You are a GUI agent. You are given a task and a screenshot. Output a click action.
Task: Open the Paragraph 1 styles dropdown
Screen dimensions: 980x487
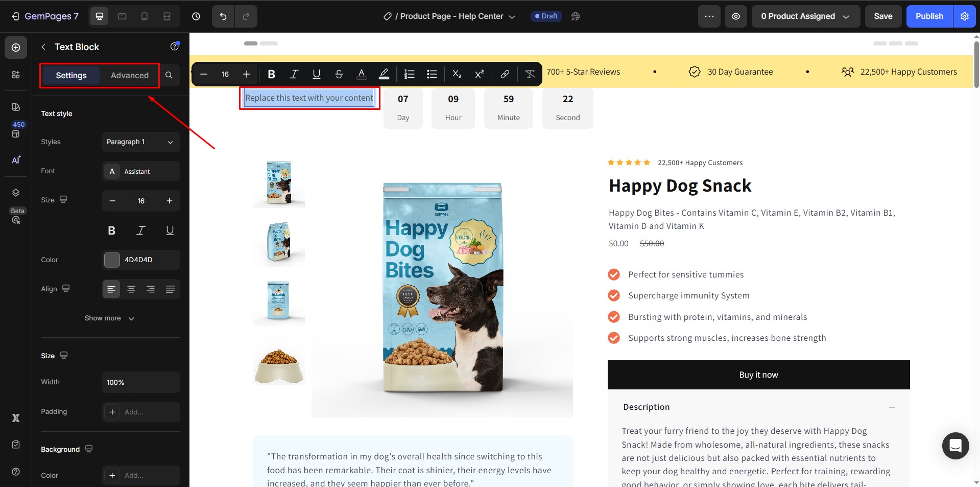click(x=140, y=142)
